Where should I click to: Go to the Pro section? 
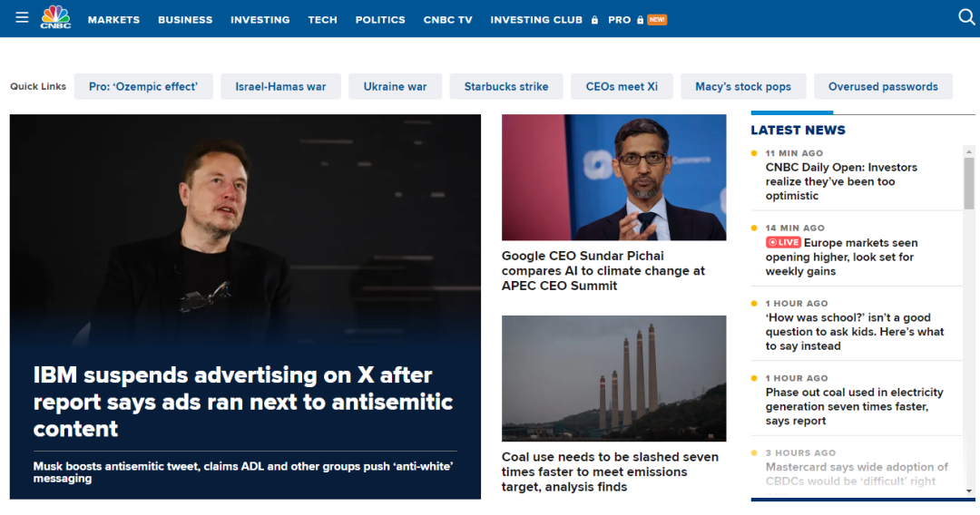[x=620, y=20]
